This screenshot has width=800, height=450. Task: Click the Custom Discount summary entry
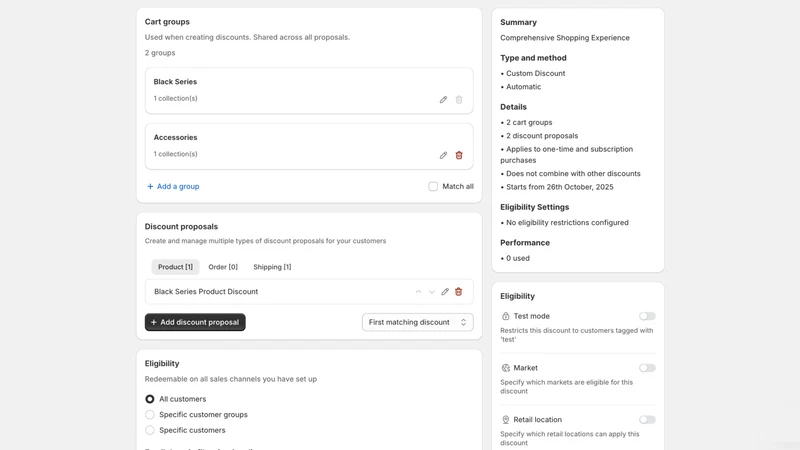pyautogui.click(x=535, y=73)
